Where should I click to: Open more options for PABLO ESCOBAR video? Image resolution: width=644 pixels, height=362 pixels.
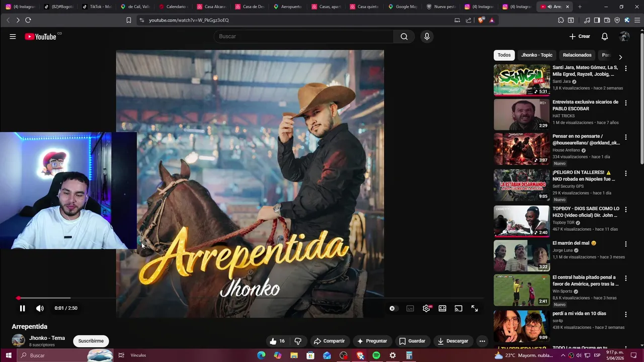(x=626, y=103)
